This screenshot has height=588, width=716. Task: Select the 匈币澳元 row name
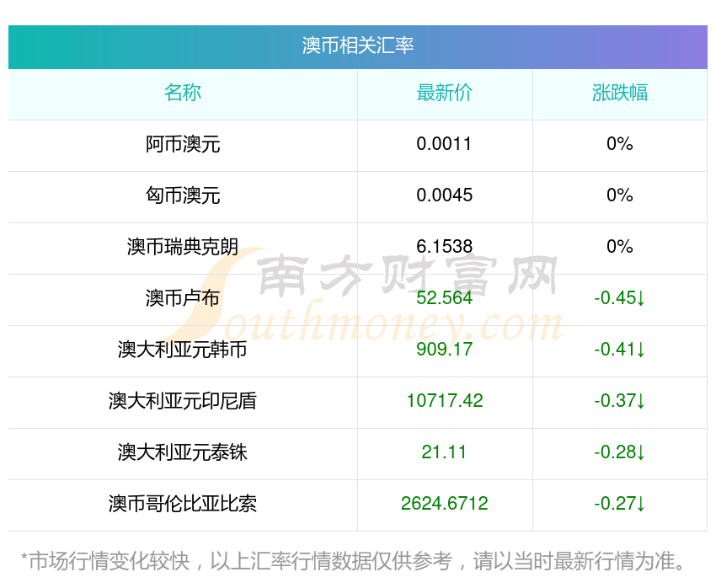point(183,195)
